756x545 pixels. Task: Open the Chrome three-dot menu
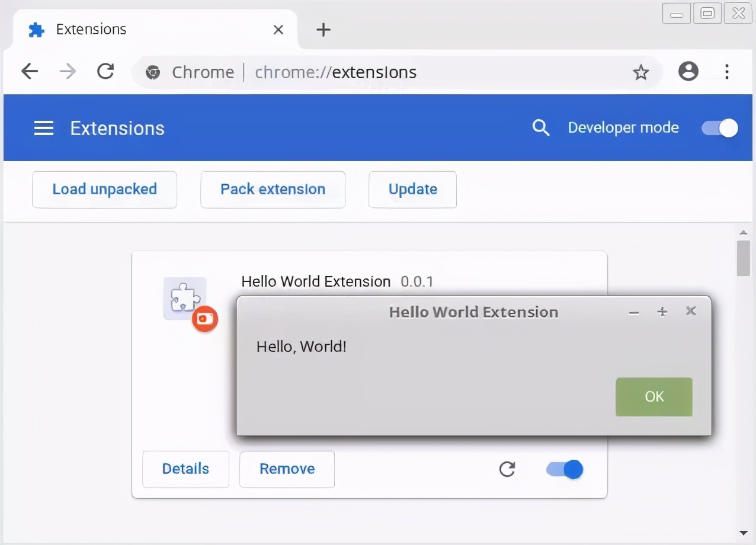point(726,72)
